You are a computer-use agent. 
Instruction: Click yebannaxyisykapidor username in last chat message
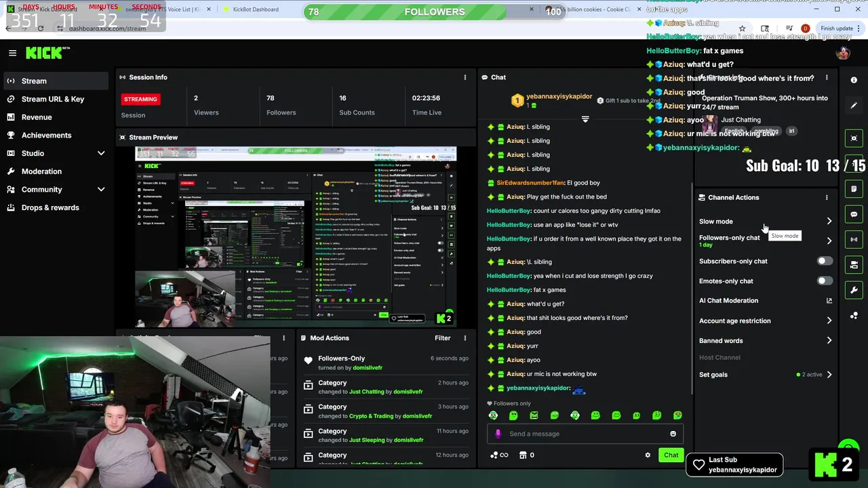pyautogui.click(x=538, y=388)
